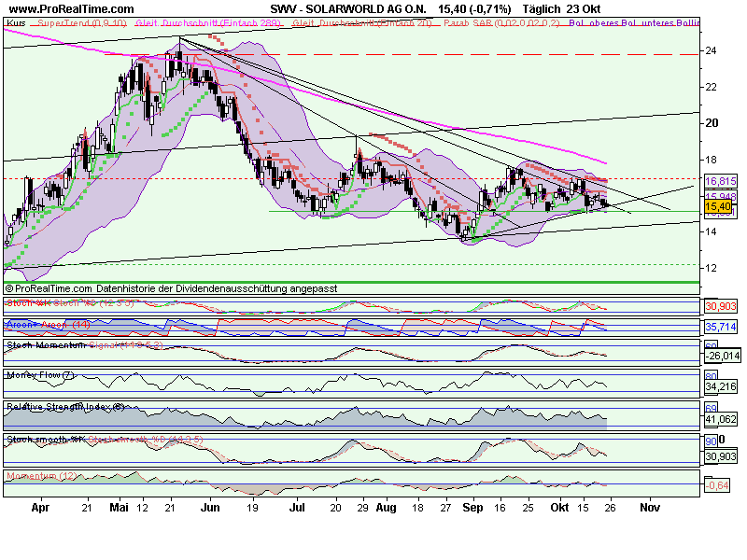Viewport: 747px width, 560px height.
Task: Click the Money Flow value 34,216
Action: [721, 386]
